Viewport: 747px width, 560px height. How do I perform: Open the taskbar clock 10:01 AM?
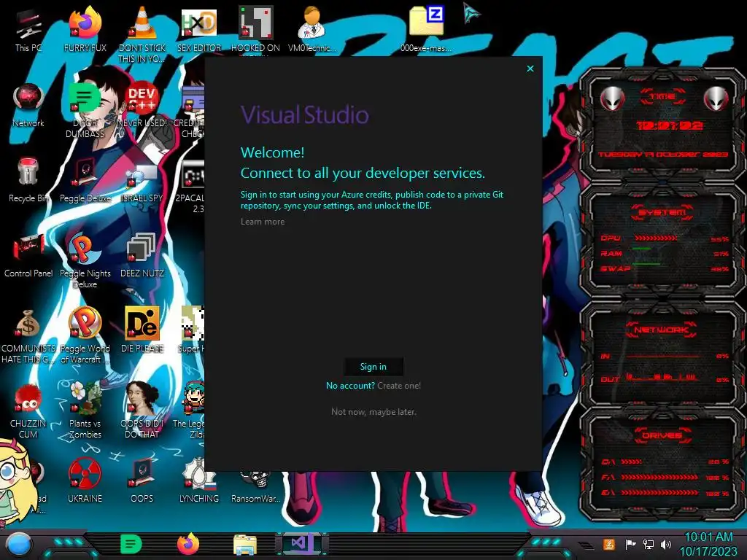pyautogui.click(x=708, y=544)
